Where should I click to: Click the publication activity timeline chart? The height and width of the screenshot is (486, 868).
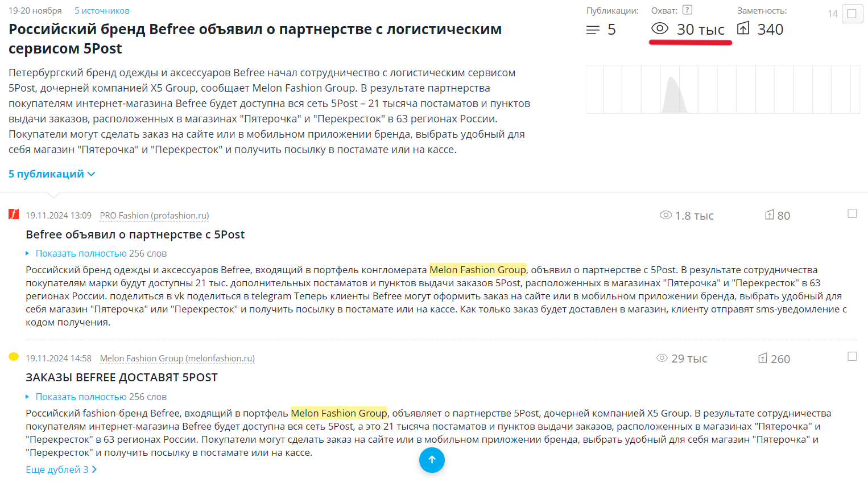[723, 89]
